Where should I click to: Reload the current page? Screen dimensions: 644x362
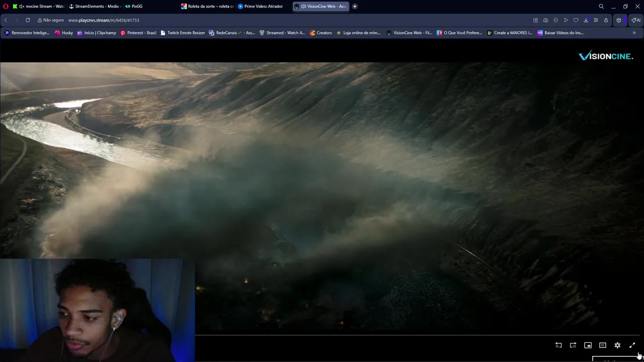pos(28,20)
